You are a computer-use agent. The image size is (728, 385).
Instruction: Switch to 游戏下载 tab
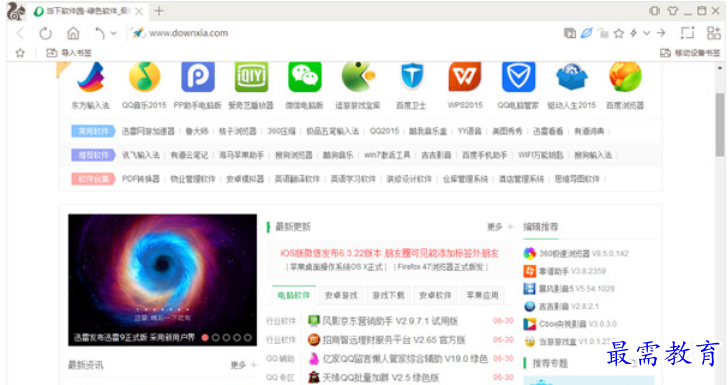(x=388, y=295)
